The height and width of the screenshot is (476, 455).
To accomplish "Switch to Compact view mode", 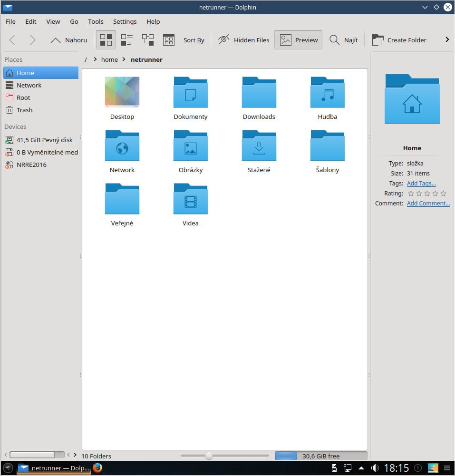I will (127, 40).
